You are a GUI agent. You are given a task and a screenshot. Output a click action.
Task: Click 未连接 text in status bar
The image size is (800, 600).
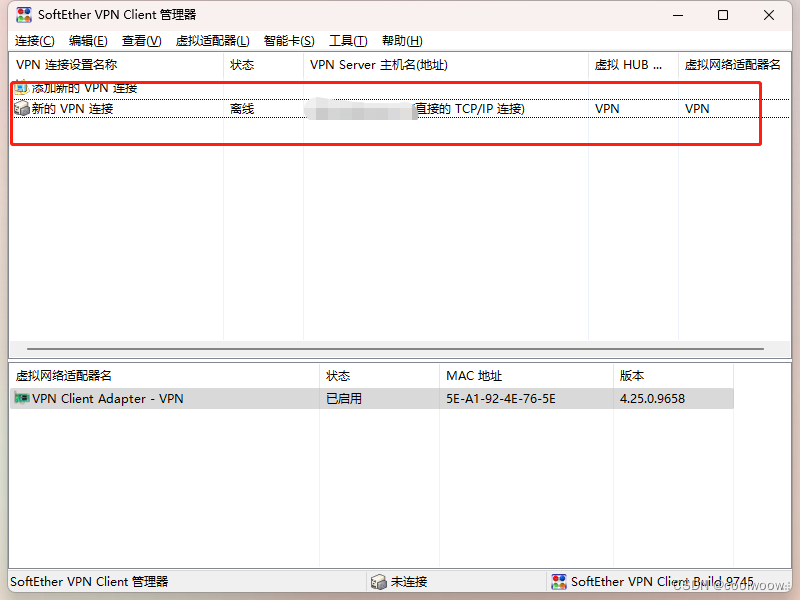[x=409, y=582]
